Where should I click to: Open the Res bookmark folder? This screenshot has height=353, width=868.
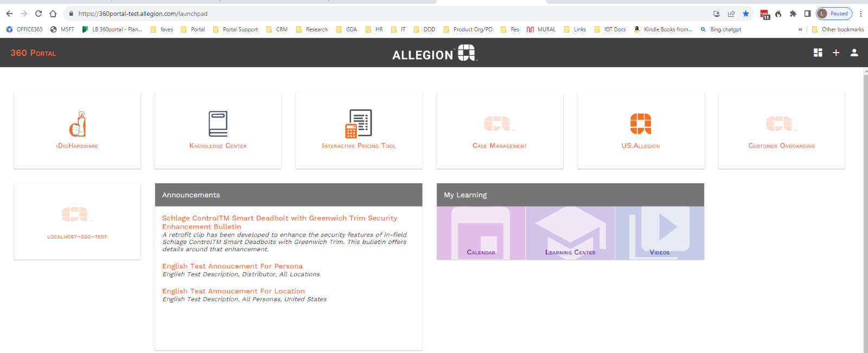click(509, 29)
